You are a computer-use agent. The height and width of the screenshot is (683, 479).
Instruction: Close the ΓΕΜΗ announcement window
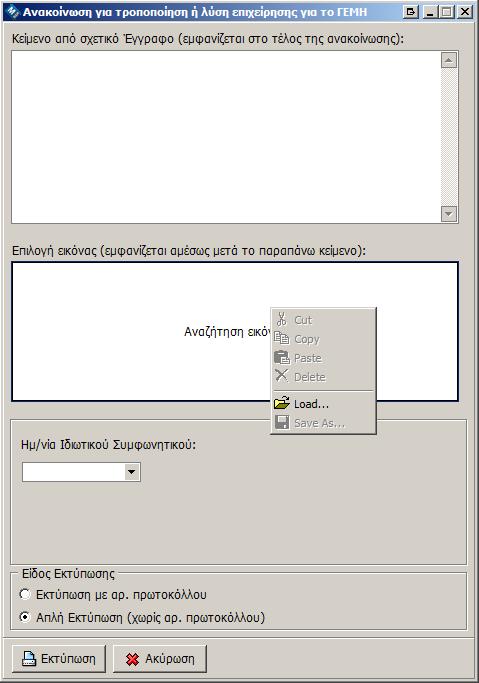click(465, 12)
